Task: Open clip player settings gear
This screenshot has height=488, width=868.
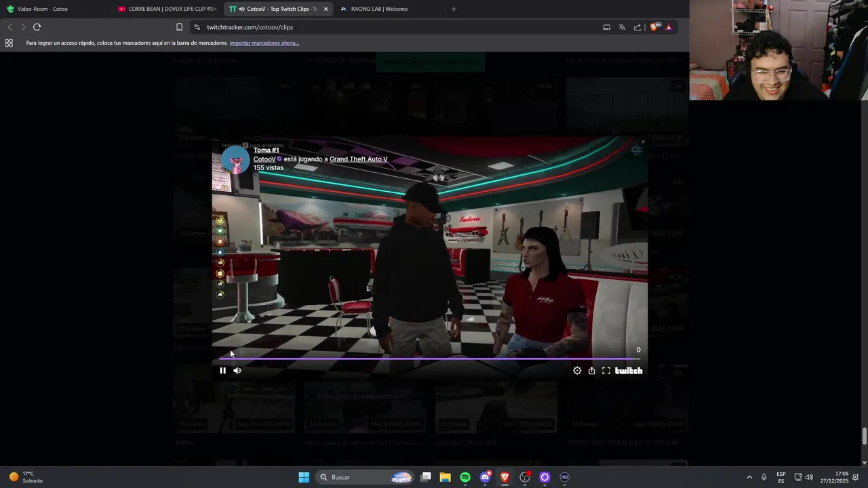Action: 577,371
